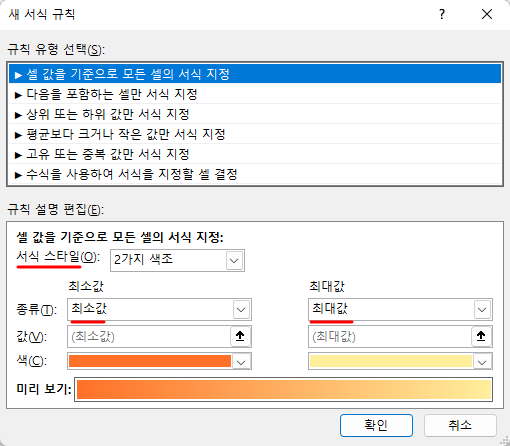Screen dimensions: 510x446
Task: Click the 최소값 column heading text
Action: coord(86,286)
